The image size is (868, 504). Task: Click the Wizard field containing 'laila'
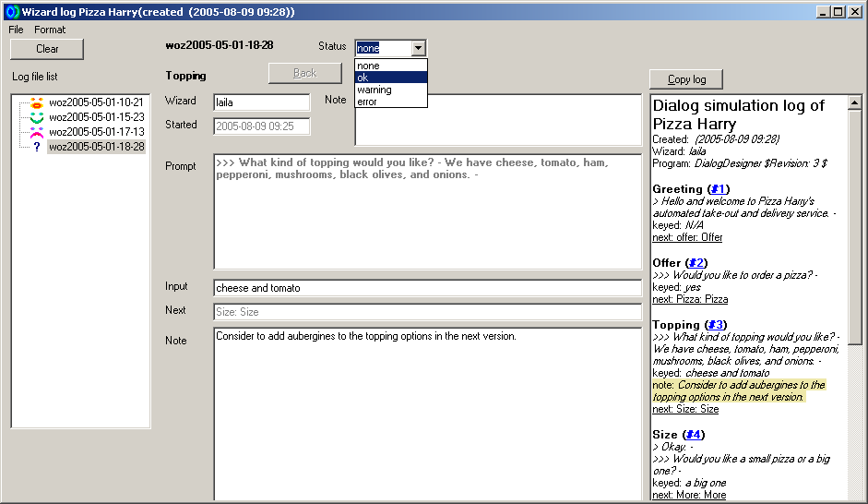pos(262,102)
